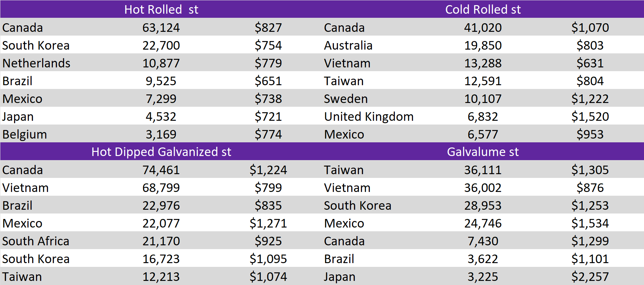Click the 68,799 Vietnam volume cell

(x=161, y=188)
